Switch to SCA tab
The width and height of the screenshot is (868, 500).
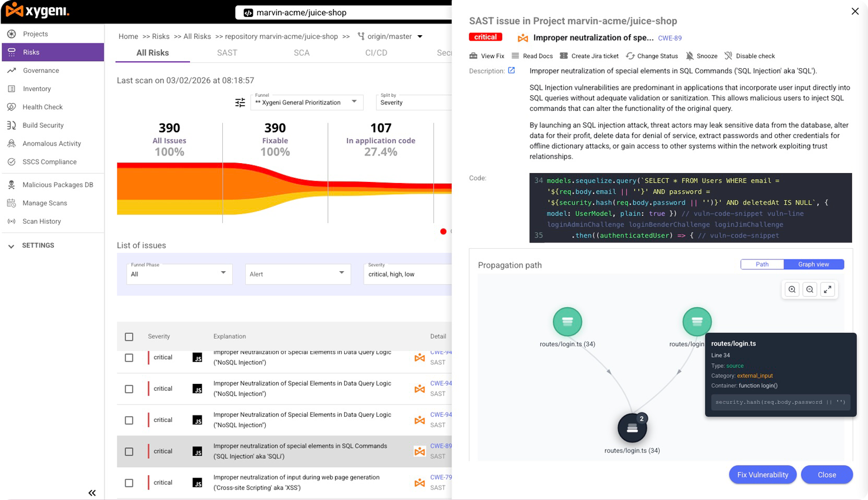coord(301,53)
